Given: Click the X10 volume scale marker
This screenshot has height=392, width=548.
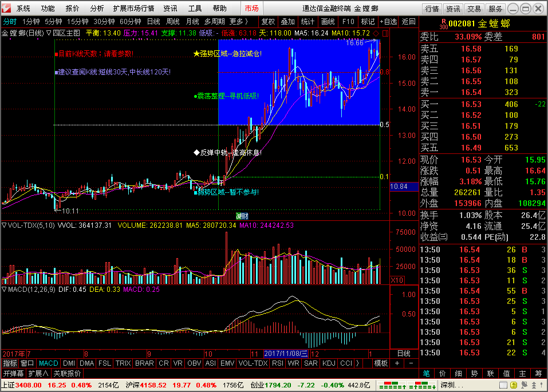Looking at the screenshot, I should coord(396,280).
